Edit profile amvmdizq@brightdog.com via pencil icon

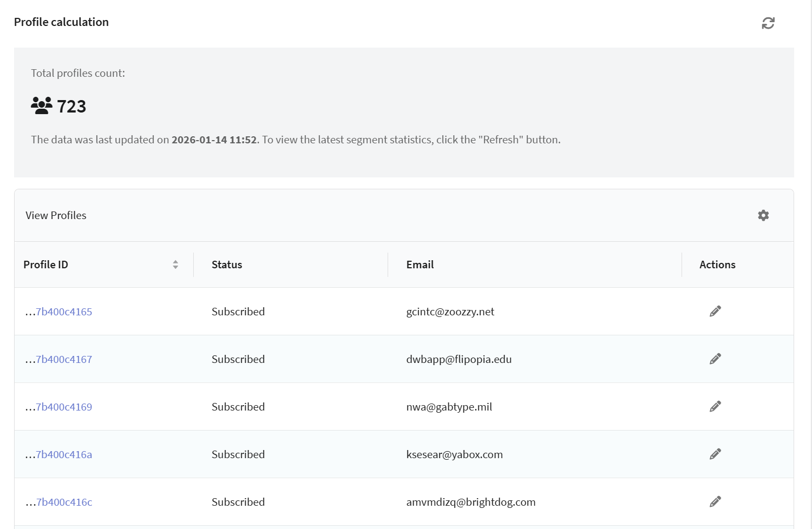click(x=715, y=501)
